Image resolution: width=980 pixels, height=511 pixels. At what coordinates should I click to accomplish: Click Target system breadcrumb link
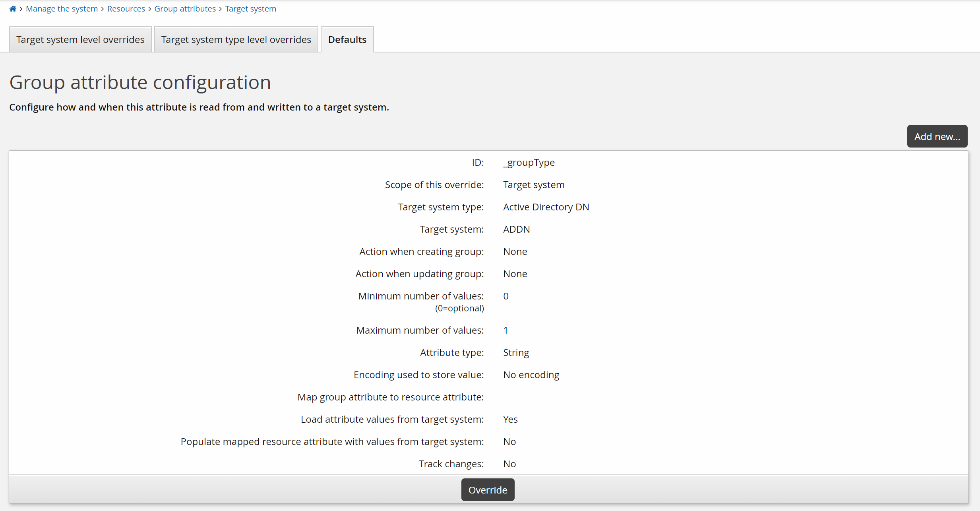pyautogui.click(x=250, y=9)
